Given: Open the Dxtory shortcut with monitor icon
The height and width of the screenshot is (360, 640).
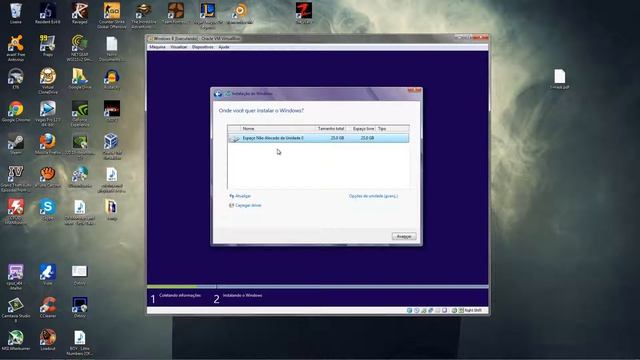Looking at the screenshot, I should pyautogui.click(x=80, y=307).
